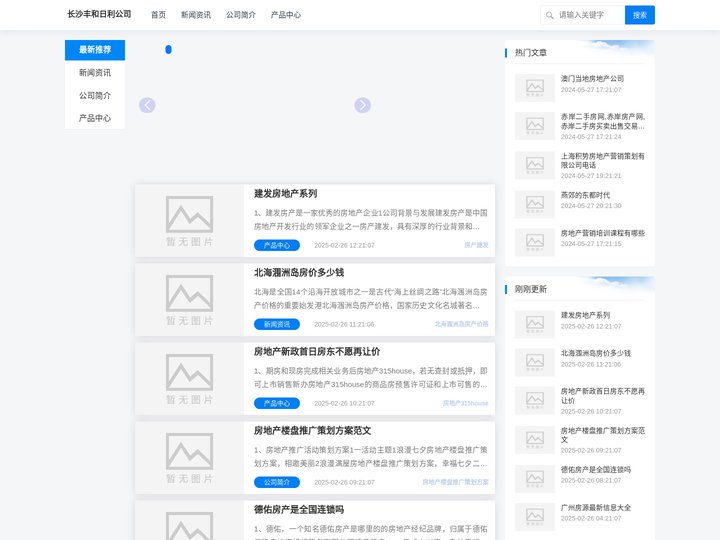Open thumbnail beside 德佑房产是全国连锁吗 in 刚刚更新
The width and height of the screenshot is (720, 540).
pyautogui.click(x=534, y=478)
